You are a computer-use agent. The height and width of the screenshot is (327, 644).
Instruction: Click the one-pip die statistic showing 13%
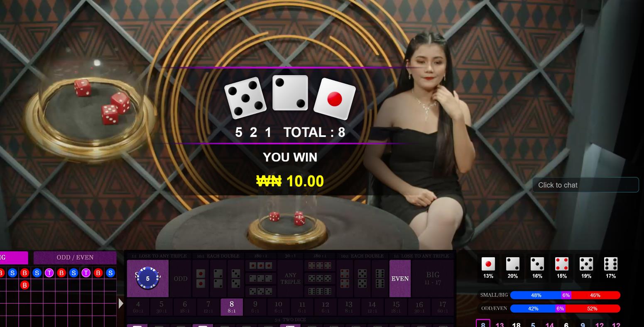pyautogui.click(x=488, y=267)
